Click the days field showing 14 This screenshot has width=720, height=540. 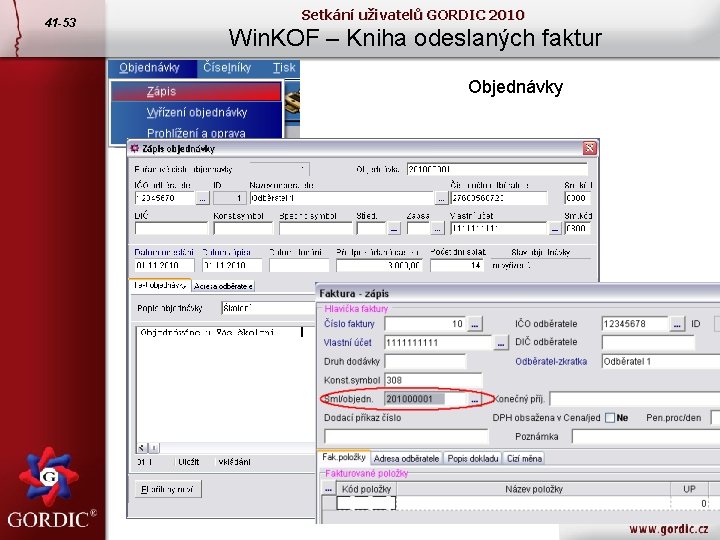click(x=457, y=265)
